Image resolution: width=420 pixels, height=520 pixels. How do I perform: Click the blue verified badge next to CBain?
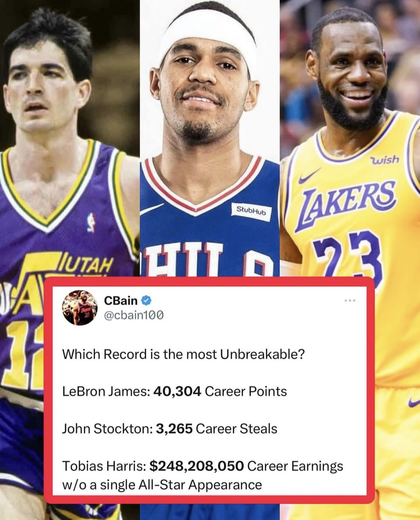[x=146, y=300]
